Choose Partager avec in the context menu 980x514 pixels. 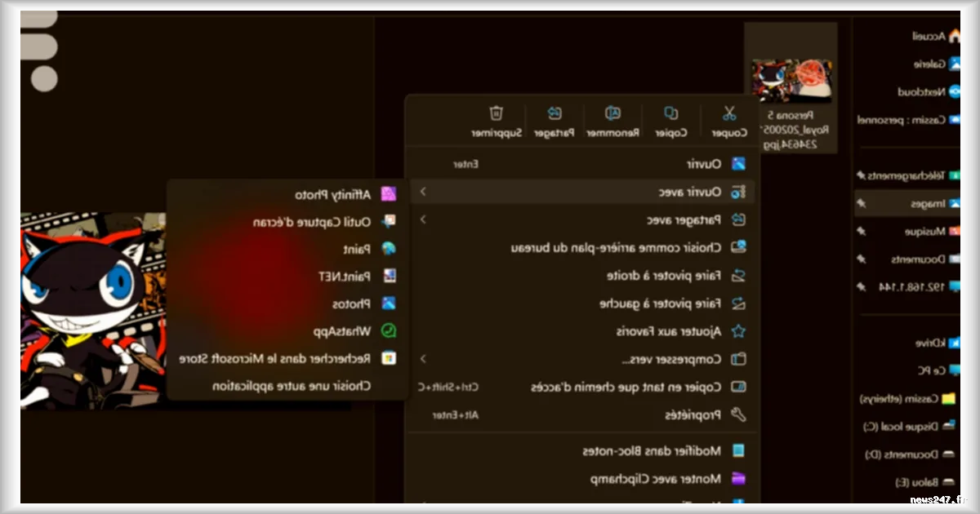[582, 219]
